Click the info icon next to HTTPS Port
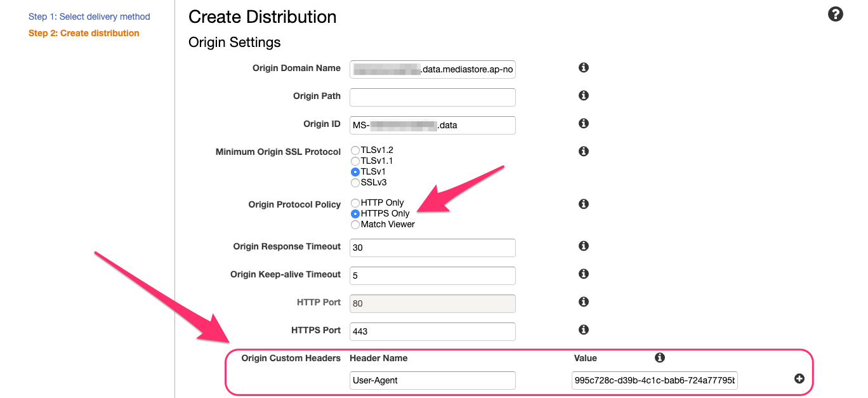 coord(583,329)
